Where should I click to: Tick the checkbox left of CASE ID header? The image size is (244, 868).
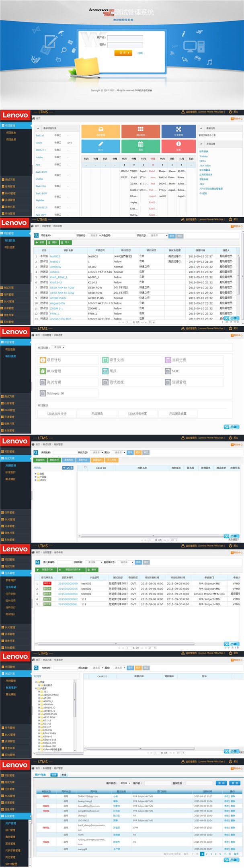85,467
